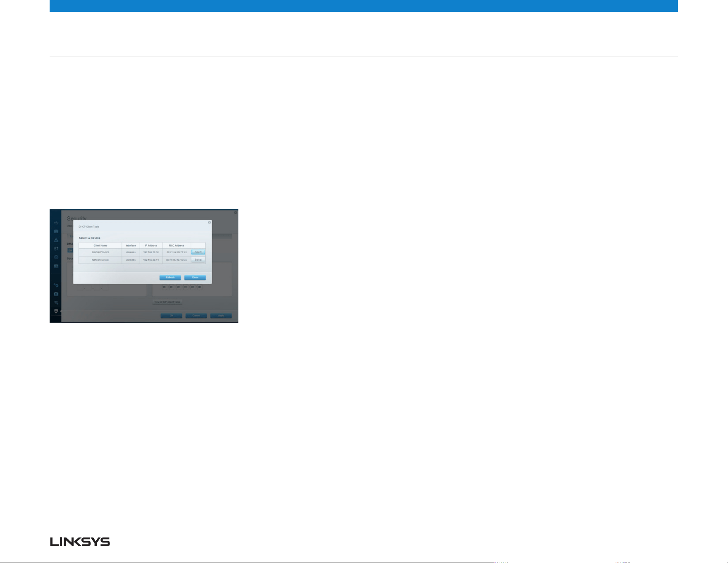This screenshot has width=728, height=563.
Task: Select the Network Device row button
Action: [198, 260]
